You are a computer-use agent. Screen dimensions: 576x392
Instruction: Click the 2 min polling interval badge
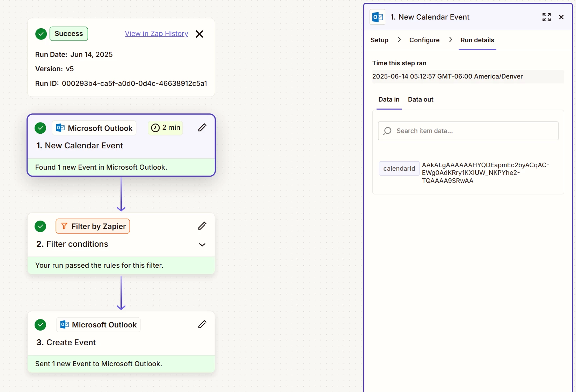click(166, 128)
